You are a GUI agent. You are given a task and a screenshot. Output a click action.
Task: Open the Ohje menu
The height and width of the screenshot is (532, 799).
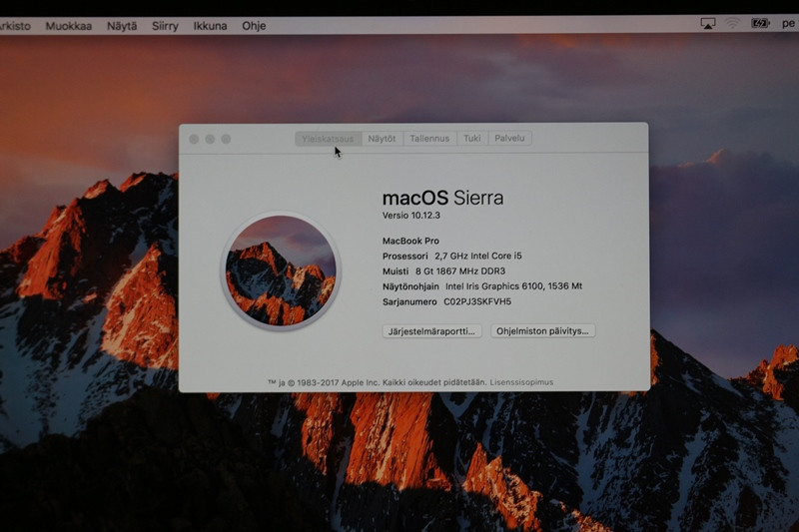tap(254, 26)
